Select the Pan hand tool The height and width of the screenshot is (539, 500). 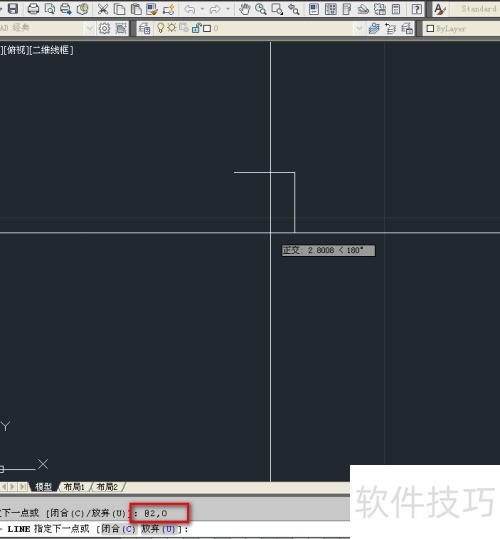pyautogui.click(x=245, y=9)
